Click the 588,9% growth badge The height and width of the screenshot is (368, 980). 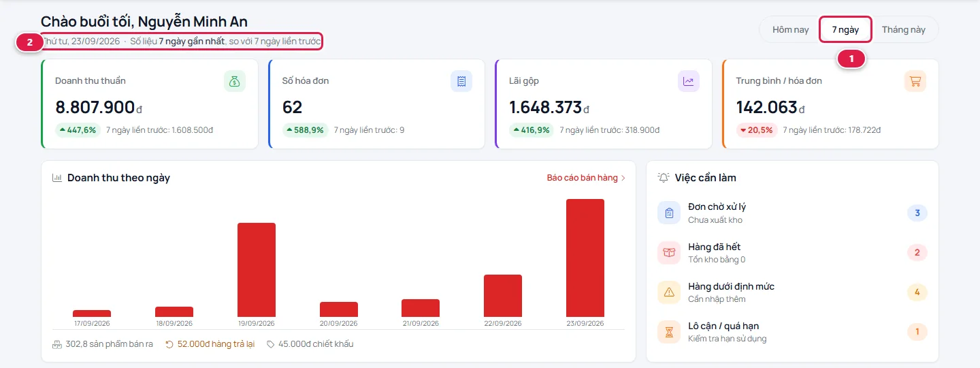click(x=305, y=129)
